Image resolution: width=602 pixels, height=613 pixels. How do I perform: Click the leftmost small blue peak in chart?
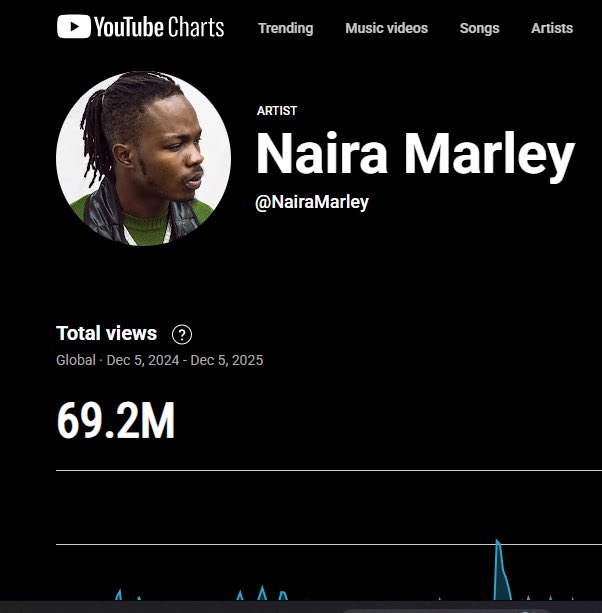118,595
